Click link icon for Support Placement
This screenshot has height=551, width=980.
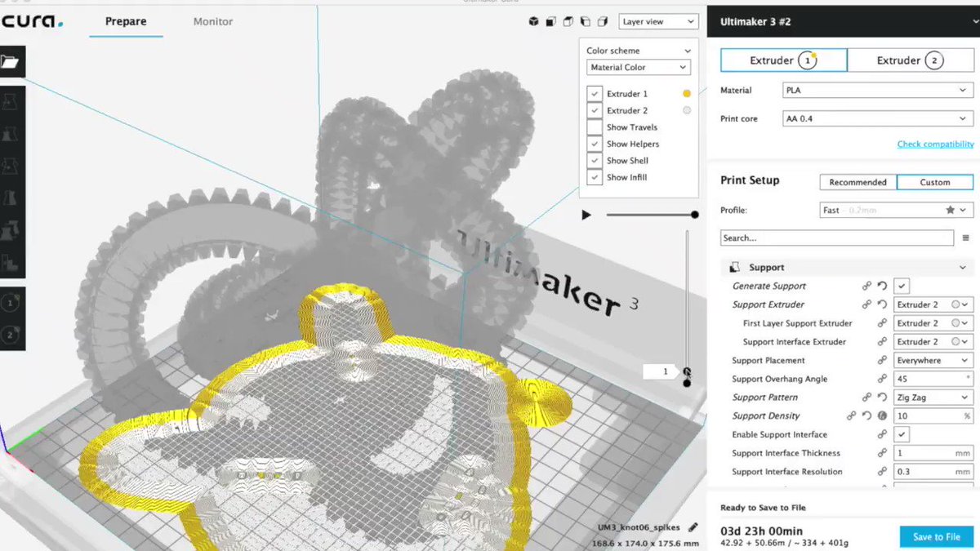(x=883, y=360)
